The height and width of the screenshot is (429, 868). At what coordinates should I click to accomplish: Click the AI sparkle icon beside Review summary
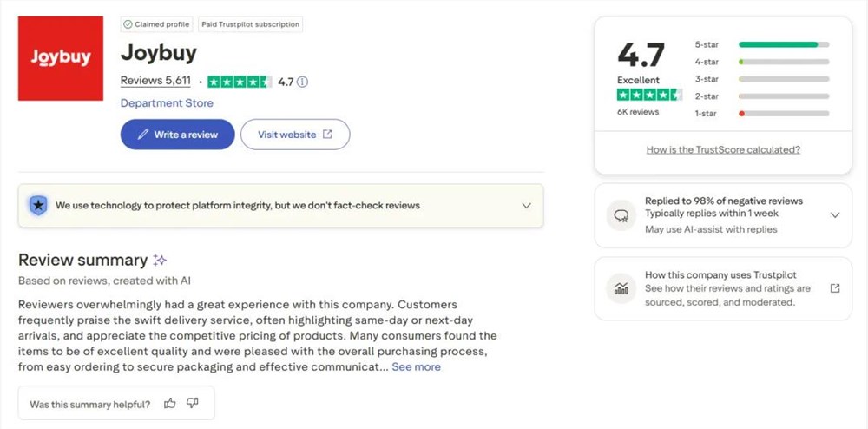pos(160,261)
